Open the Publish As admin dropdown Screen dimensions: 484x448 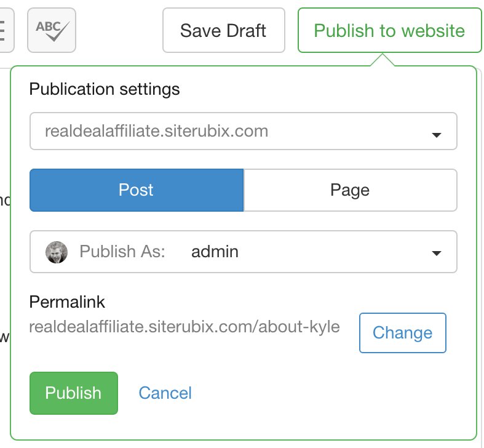244,252
